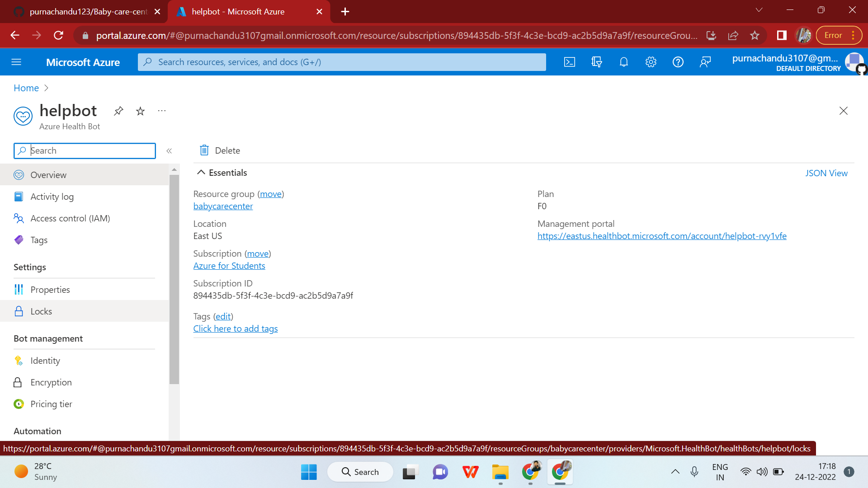Open the babycarecenter resource group link
The width and height of the screenshot is (868, 488).
[x=223, y=206]
